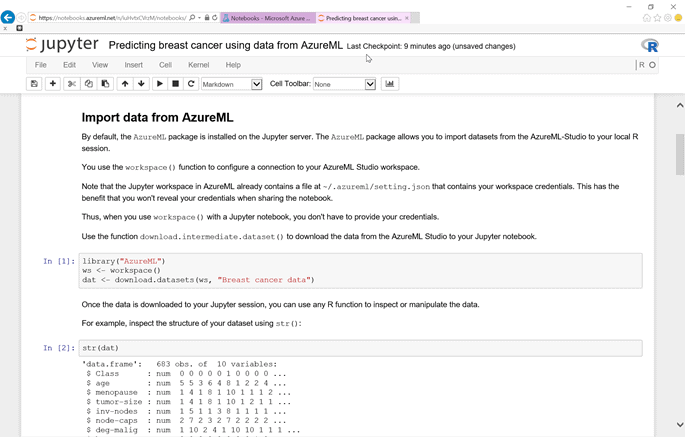Screen dimensions: 685x437
Task: Click the Jupyter logo
Action: point(62,45)
